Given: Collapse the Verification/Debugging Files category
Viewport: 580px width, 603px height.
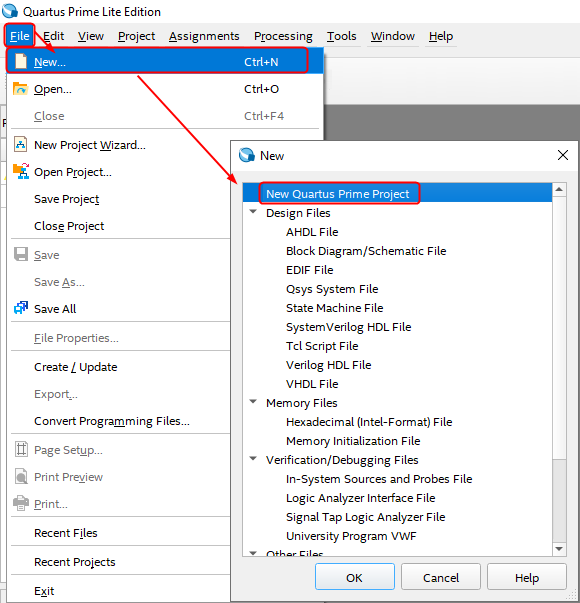Looking at the screenshot, I should [253, 459].
